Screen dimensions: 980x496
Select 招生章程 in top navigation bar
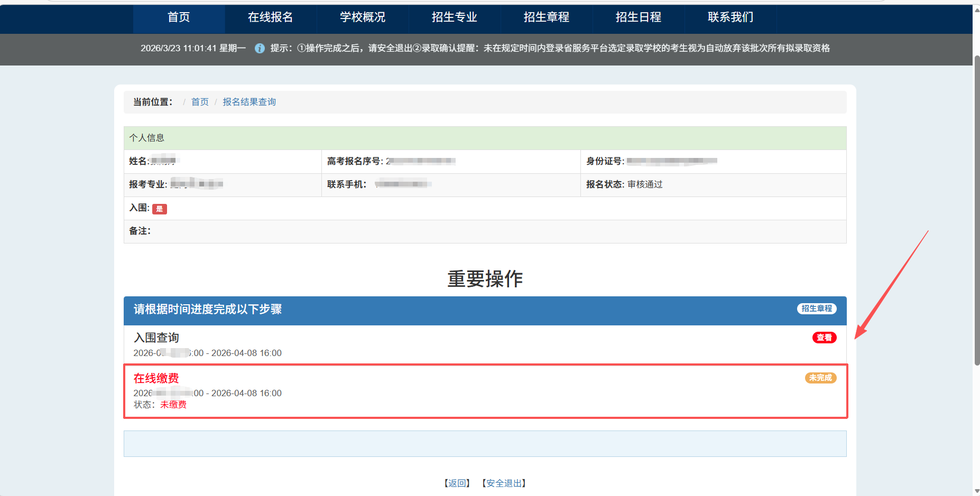click(x=547, y=17)
